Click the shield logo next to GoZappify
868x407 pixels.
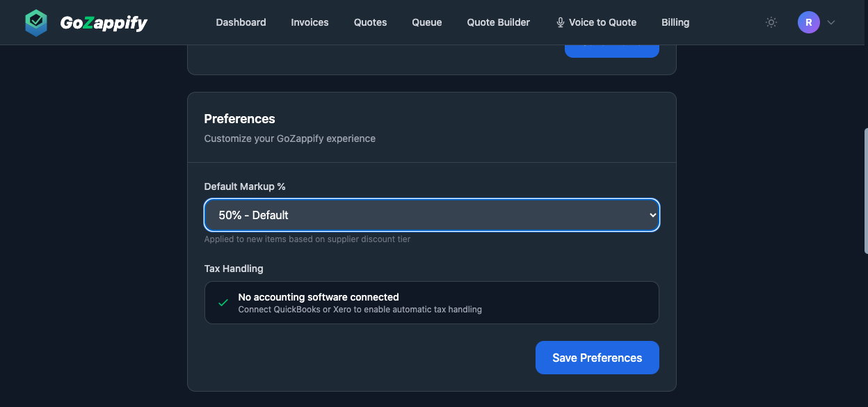click(x=35, y=22)
